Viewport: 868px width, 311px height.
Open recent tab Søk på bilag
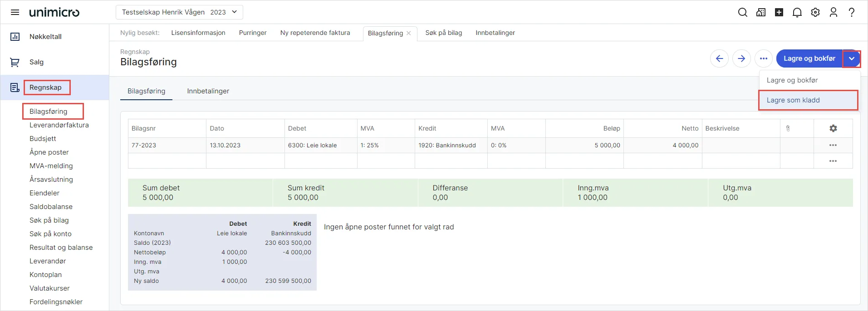pos(444,33)
